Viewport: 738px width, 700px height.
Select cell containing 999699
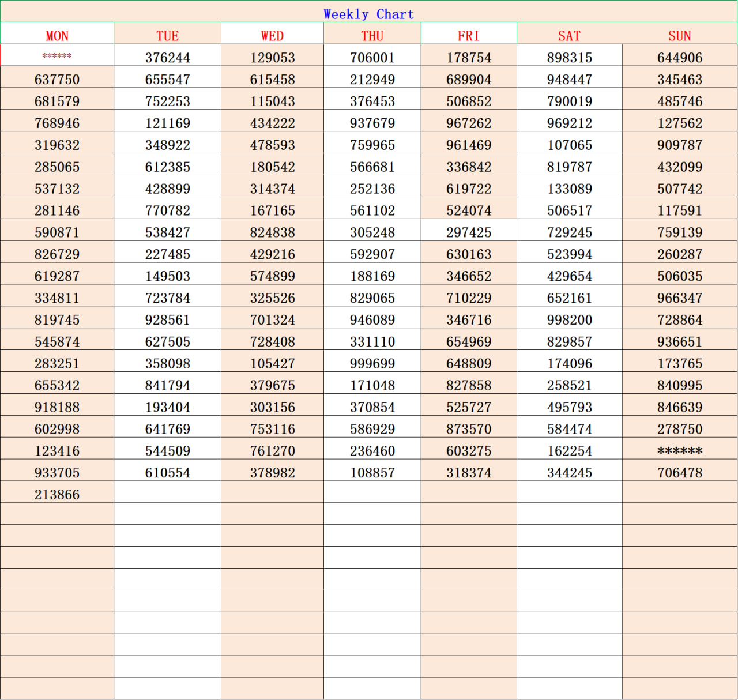(x=372, y=363)
